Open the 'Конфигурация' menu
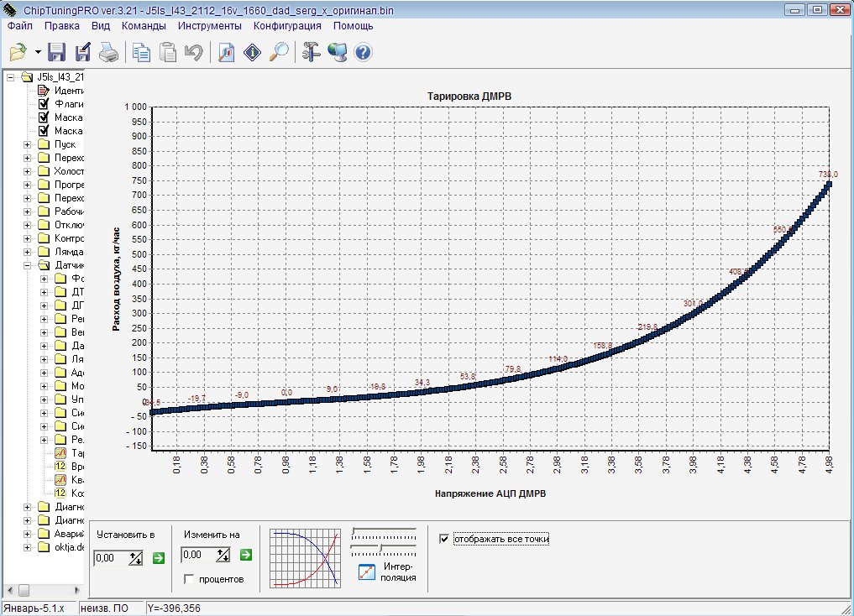Viewport: 854px width, 616px height. [288, 26]
